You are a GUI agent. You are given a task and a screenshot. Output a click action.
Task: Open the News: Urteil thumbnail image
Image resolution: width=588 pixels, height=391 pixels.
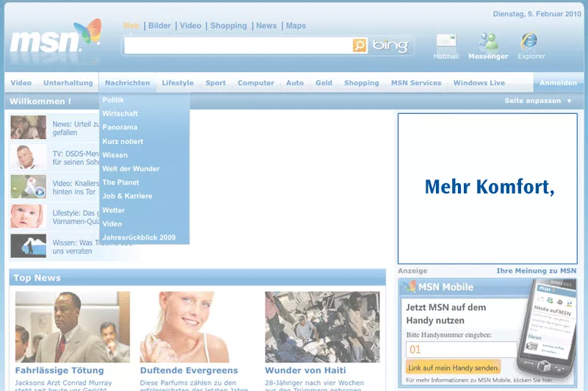[29, 127]
